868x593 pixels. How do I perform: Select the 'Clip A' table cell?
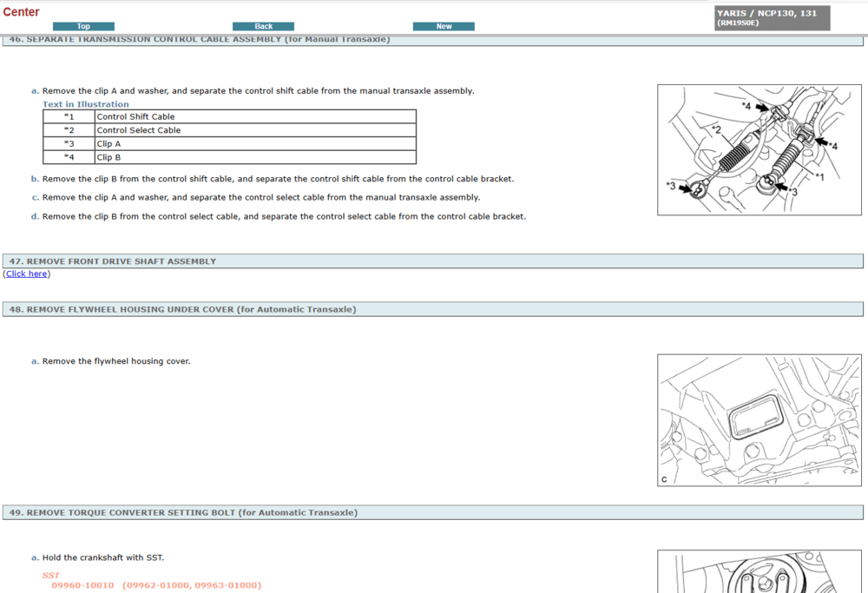(x=109, y=144)
